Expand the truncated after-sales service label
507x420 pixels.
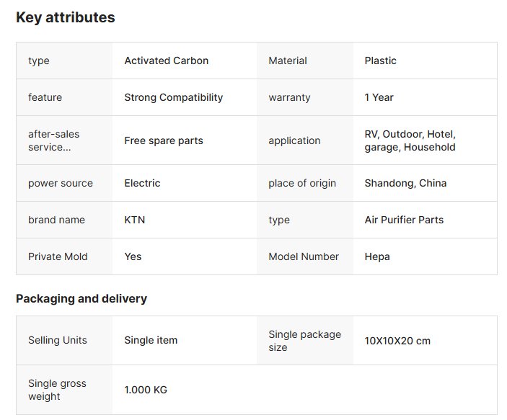coord(53,140)
